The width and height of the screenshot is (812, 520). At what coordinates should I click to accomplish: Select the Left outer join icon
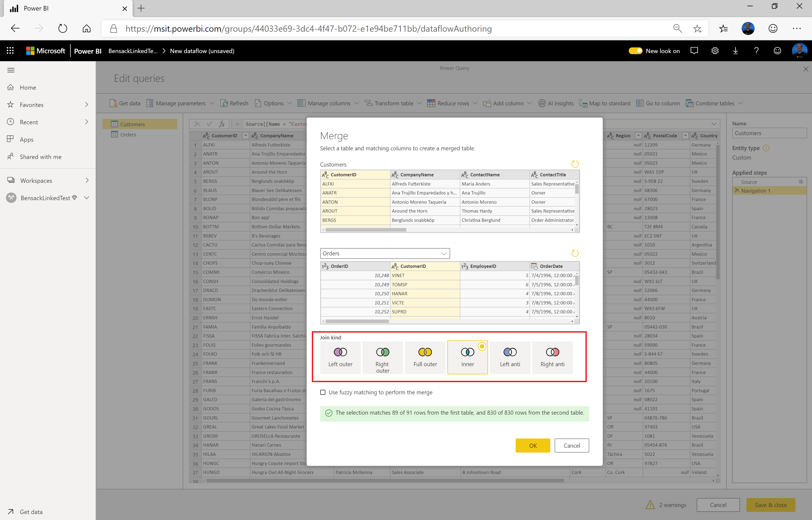340,352
